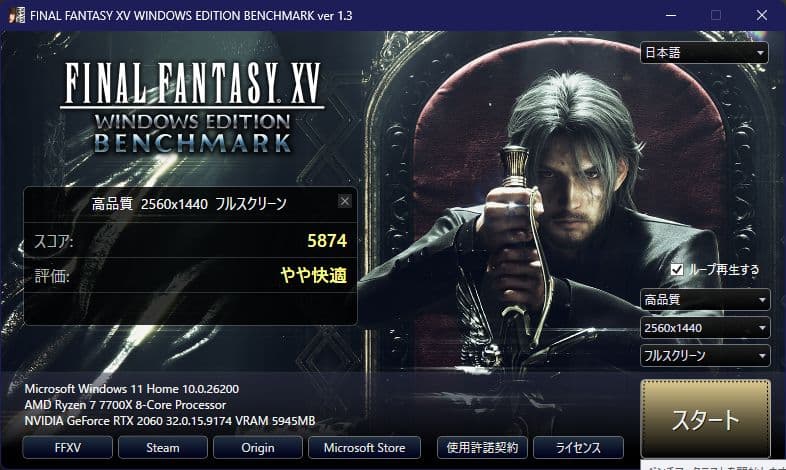786x470 pixels.
Task: Start the benchmark with スタート button
Action: click(x=705, y=419)
